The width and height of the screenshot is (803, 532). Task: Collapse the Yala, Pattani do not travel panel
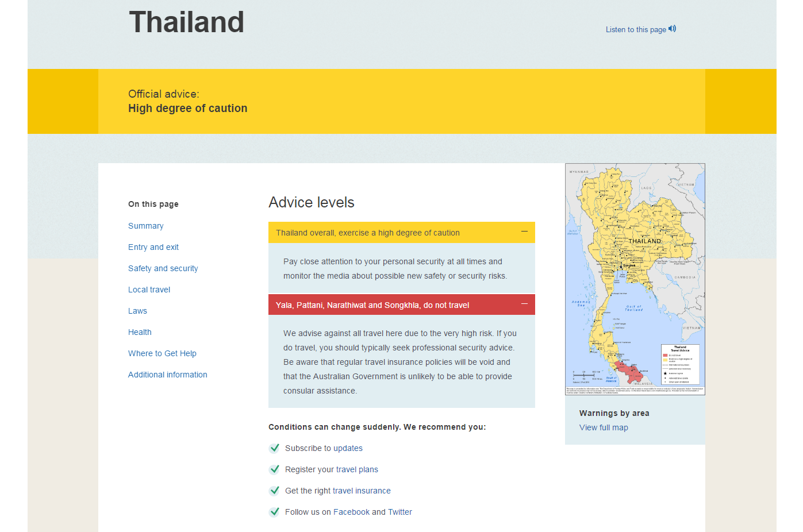point(524,304)
